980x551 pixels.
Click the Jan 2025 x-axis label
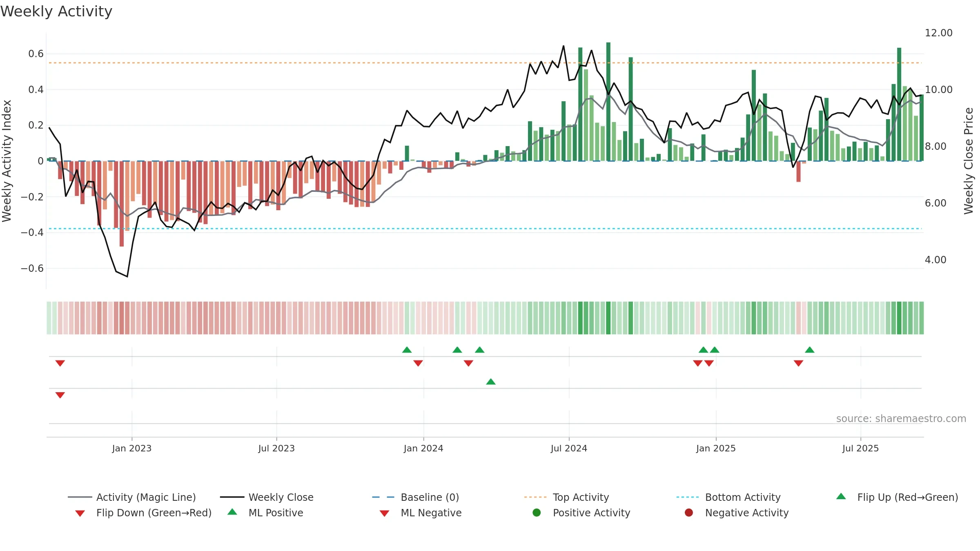tap(716, 448)
